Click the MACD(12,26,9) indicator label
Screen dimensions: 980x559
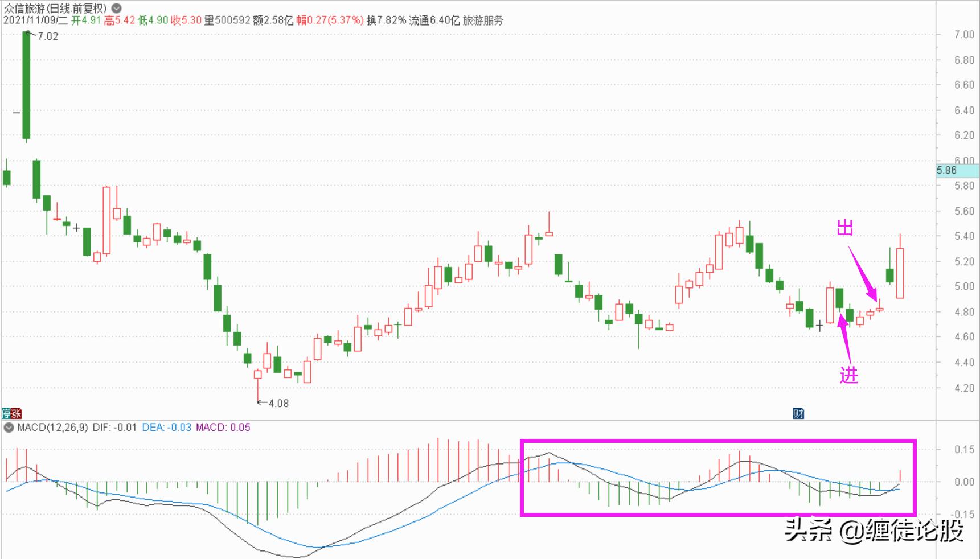click(52, 428)
